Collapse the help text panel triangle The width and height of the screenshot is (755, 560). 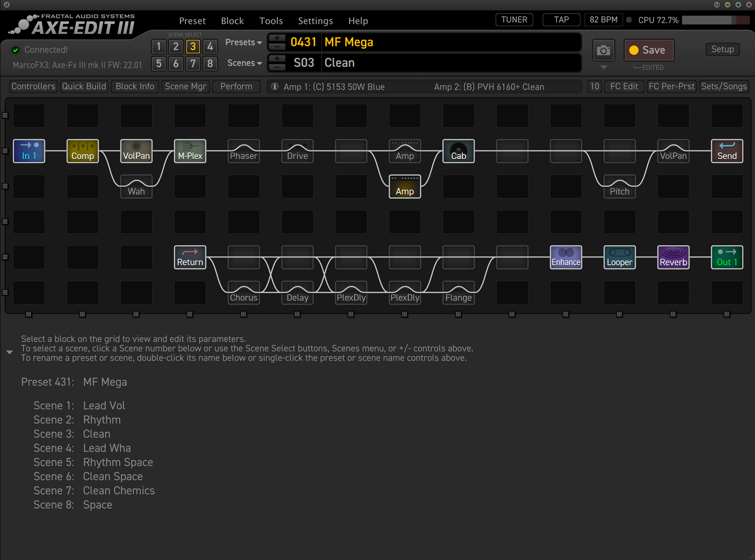tap(9, 352)
